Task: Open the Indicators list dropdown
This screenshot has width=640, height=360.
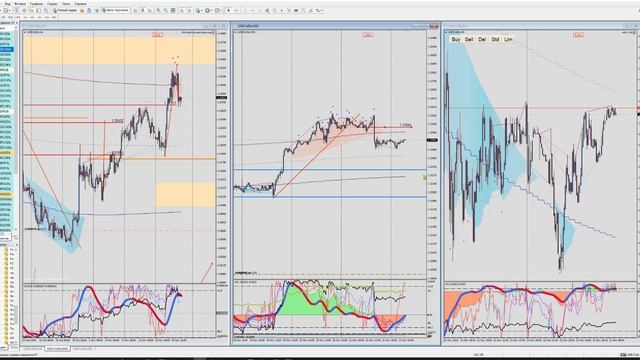Action: tap(199, 10)
